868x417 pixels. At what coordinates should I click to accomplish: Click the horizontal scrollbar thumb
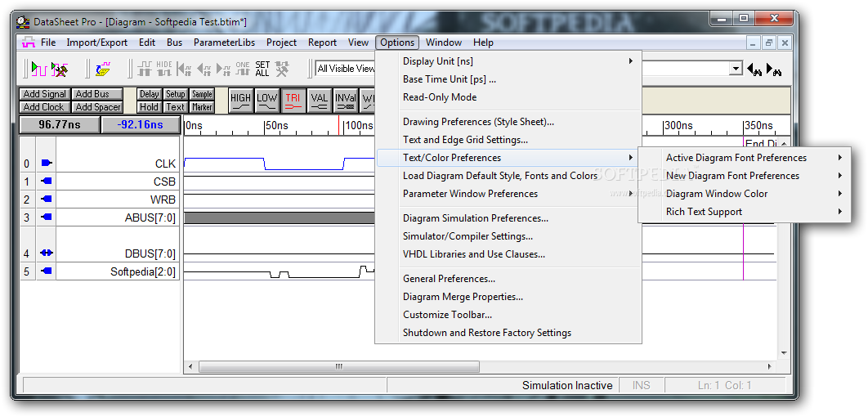point(339,366)
